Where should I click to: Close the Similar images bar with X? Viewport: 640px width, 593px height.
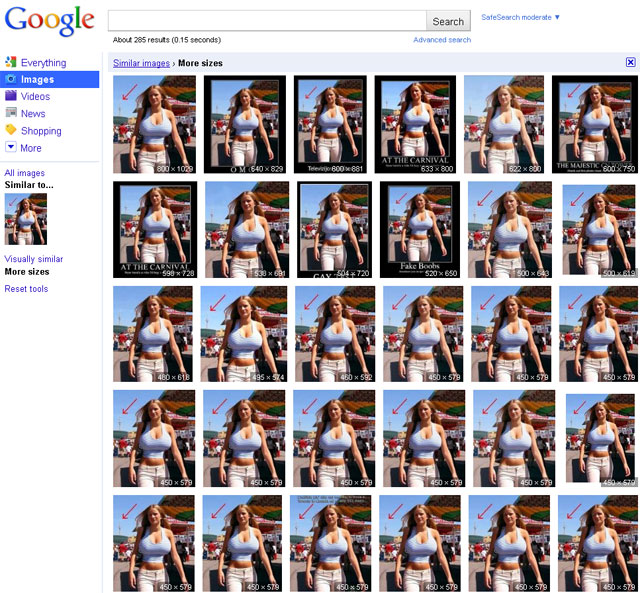pos(630,63)
